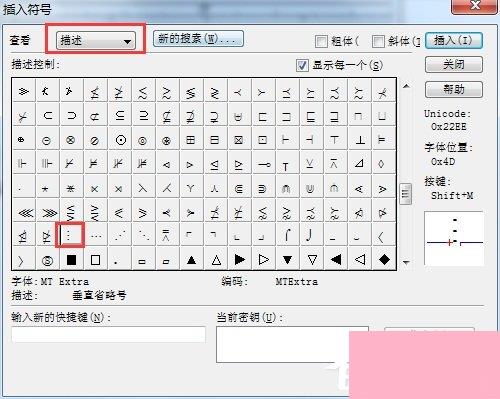Image resolution: width=500 pixels, height=399 pixels.
Task: Click the font position value 0x4D
Action: click(443, 162)
